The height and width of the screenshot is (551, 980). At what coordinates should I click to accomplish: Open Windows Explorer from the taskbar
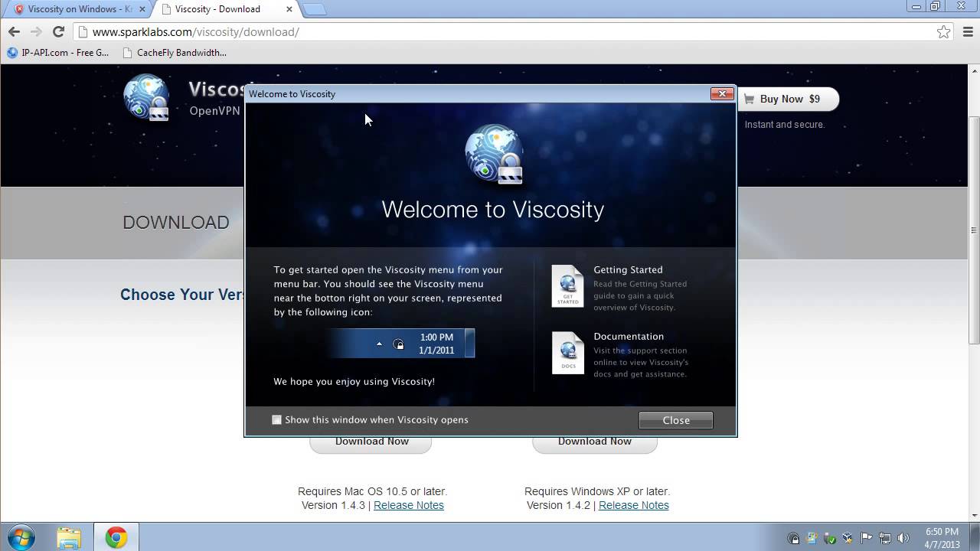point(69,537)
